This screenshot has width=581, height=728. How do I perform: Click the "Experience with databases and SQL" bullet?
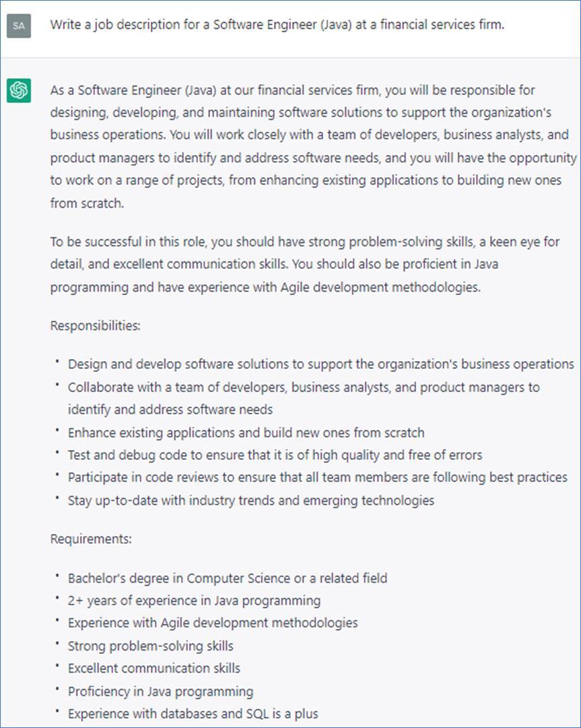click(x=193, y=713)
